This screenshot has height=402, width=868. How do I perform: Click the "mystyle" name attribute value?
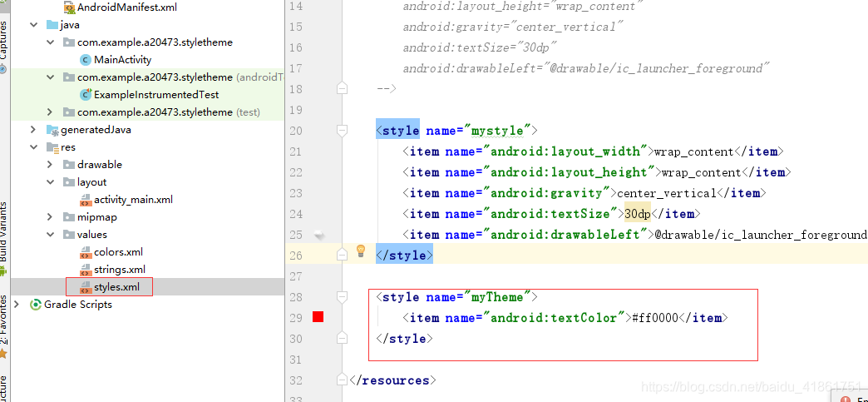pos(496,131)
